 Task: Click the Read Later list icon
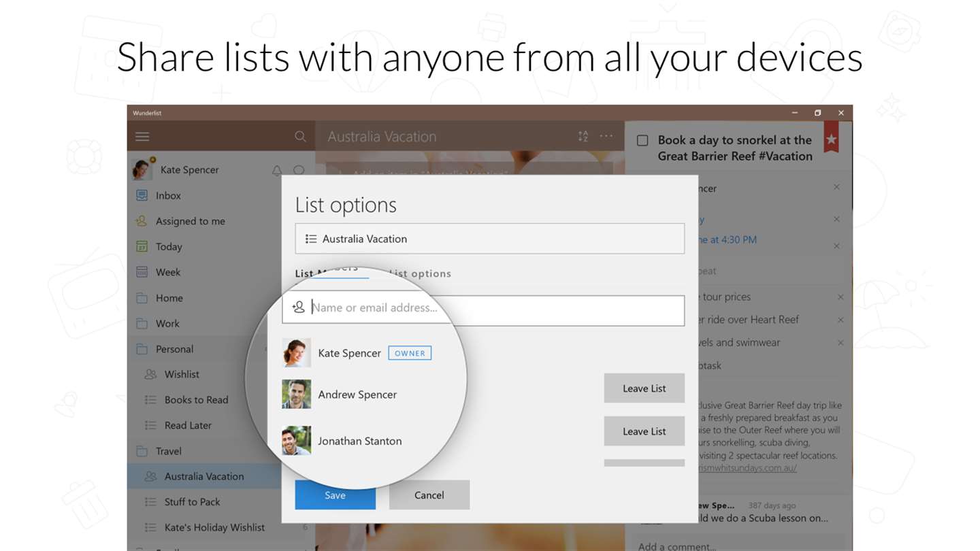tap(150, 425)
